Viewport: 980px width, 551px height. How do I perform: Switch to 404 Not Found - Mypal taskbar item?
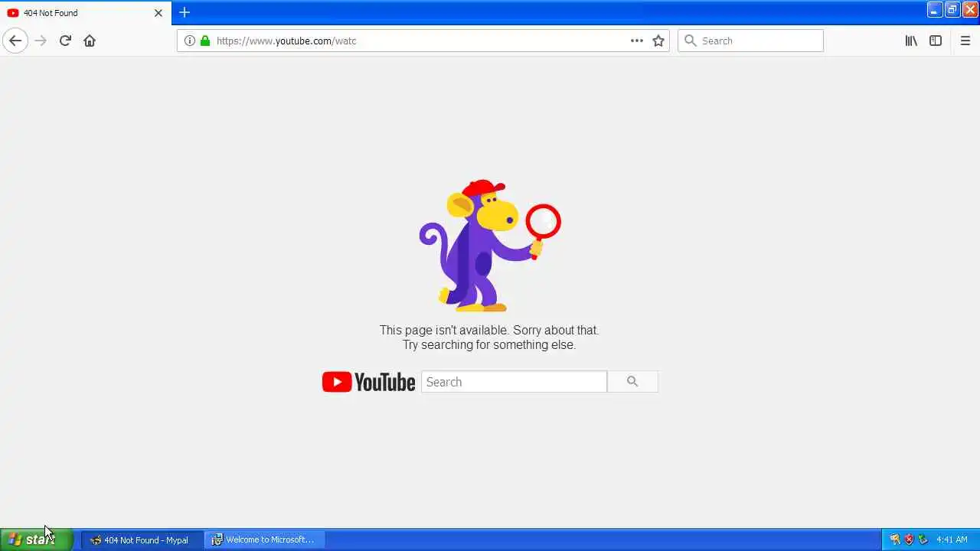(x=142, y=540)
